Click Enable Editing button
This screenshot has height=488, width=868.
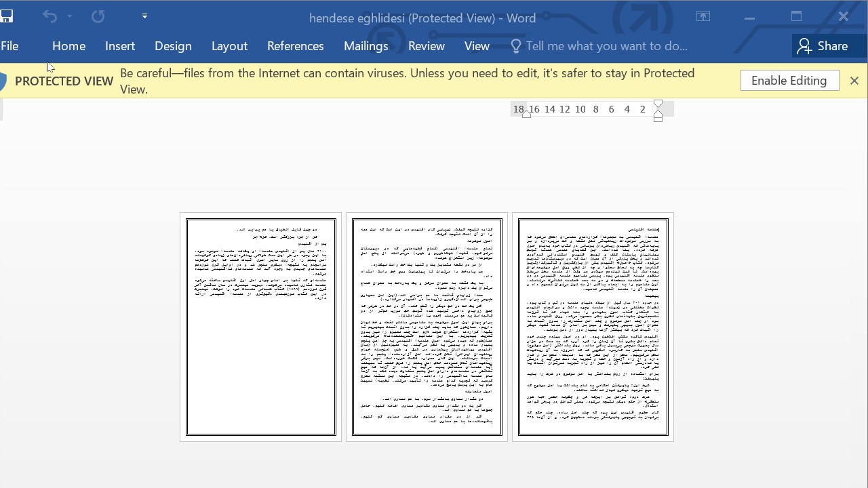(789, 81)
